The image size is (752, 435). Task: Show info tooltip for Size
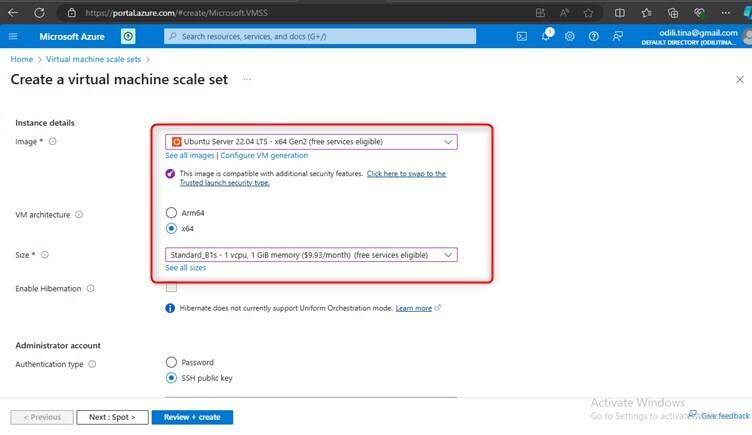pyautogui.click(x=45, y=255)
